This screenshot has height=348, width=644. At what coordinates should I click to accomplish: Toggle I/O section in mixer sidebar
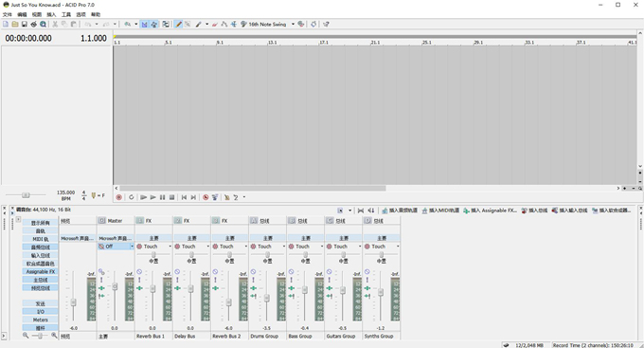coord(40,311)
